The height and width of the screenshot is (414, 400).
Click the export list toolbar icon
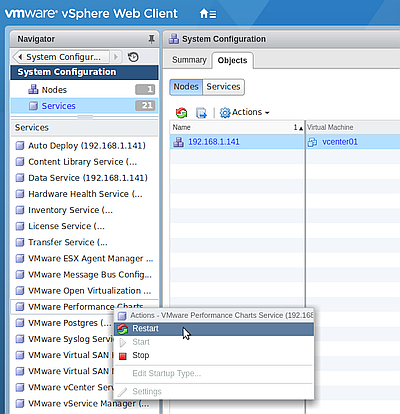coord(201,113)
